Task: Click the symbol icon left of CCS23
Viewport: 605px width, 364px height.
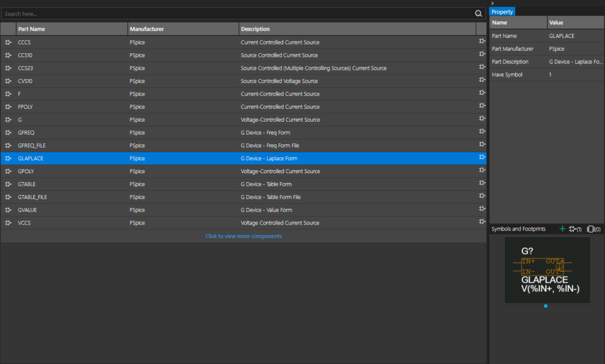Action: 8,68
